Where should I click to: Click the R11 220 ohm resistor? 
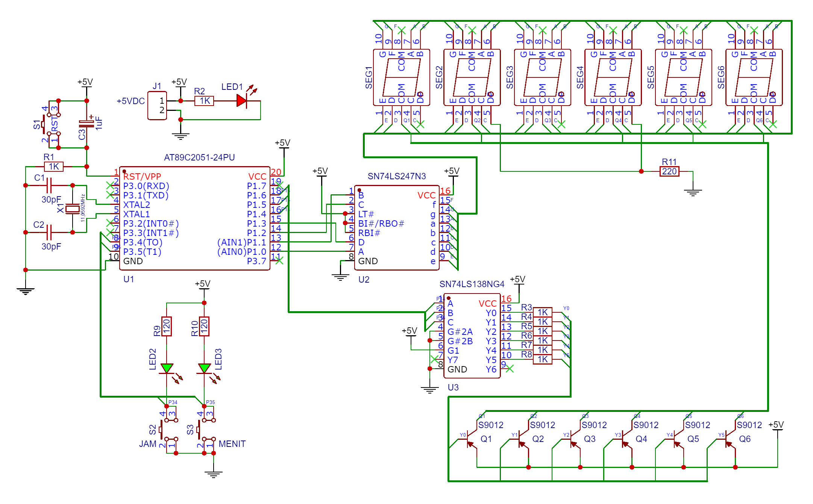coord(669,171)
